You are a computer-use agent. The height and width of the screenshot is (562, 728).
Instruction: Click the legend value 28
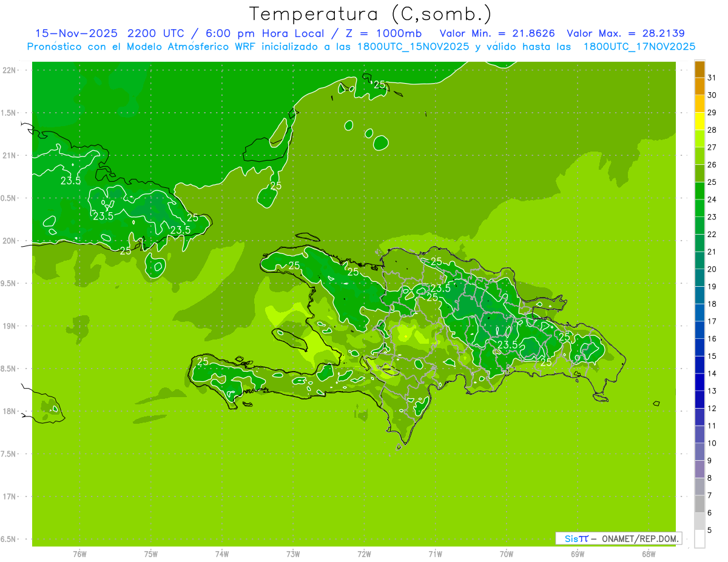[x=712, y=130]
